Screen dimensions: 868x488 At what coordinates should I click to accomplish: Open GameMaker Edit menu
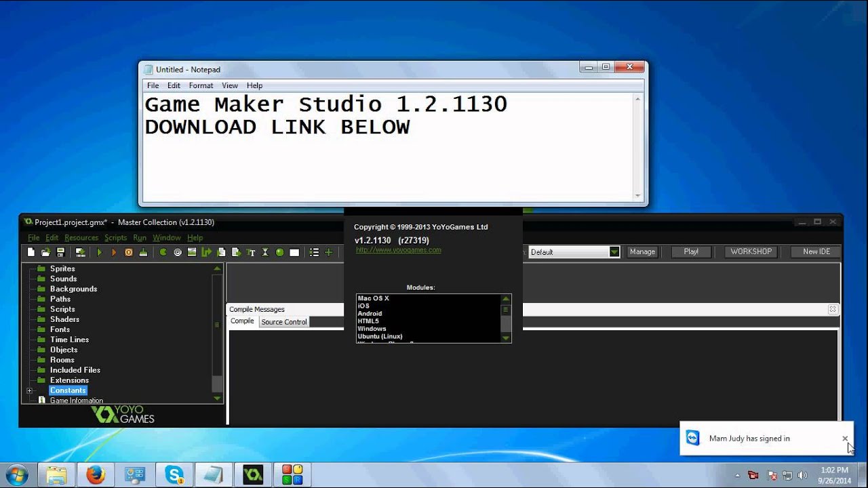[52, 238]
